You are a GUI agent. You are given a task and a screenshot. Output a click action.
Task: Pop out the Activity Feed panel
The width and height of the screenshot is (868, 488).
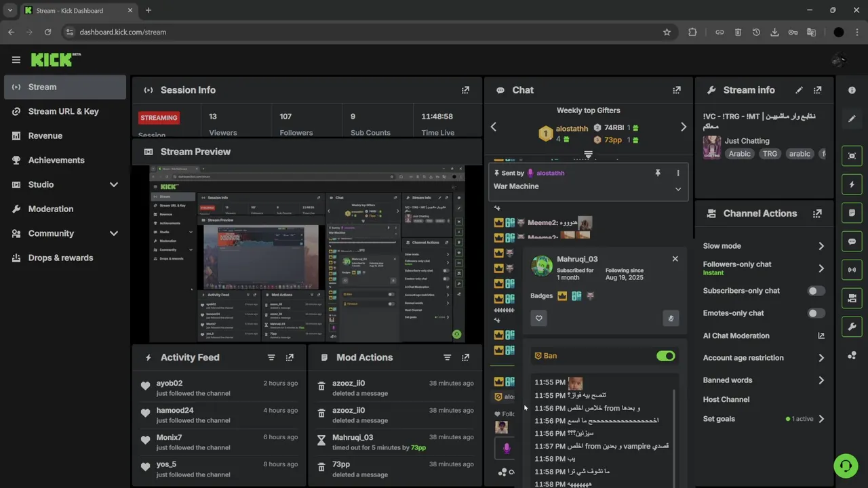click(290, 357)
